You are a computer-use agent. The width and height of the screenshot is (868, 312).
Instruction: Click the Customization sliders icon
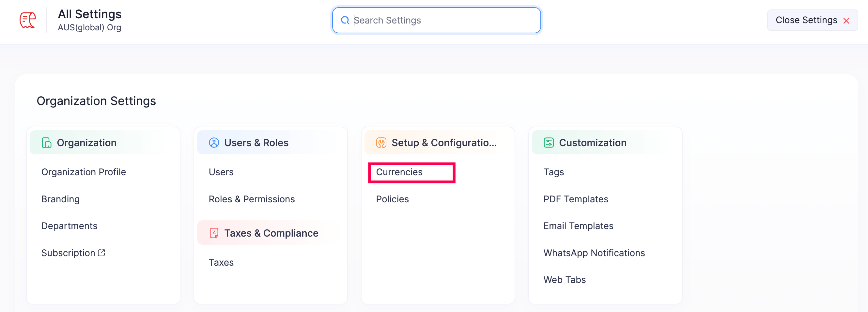[549, 143]
